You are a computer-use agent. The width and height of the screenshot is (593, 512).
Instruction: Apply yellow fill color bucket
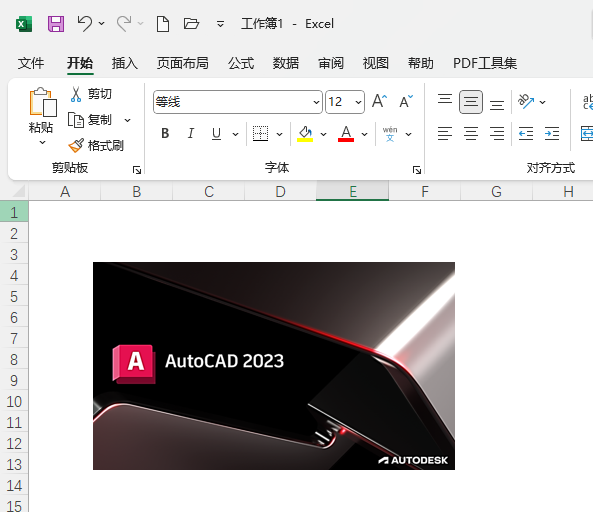[305, 134]
